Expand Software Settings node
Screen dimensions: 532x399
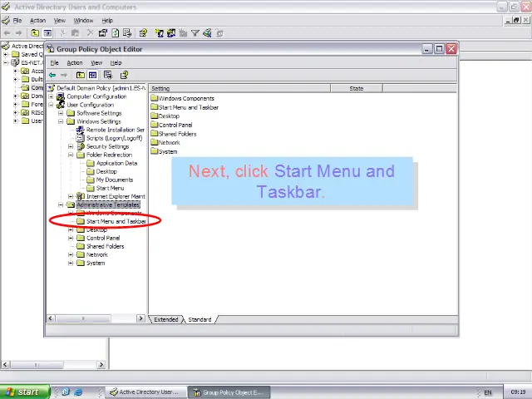(61, 113)
